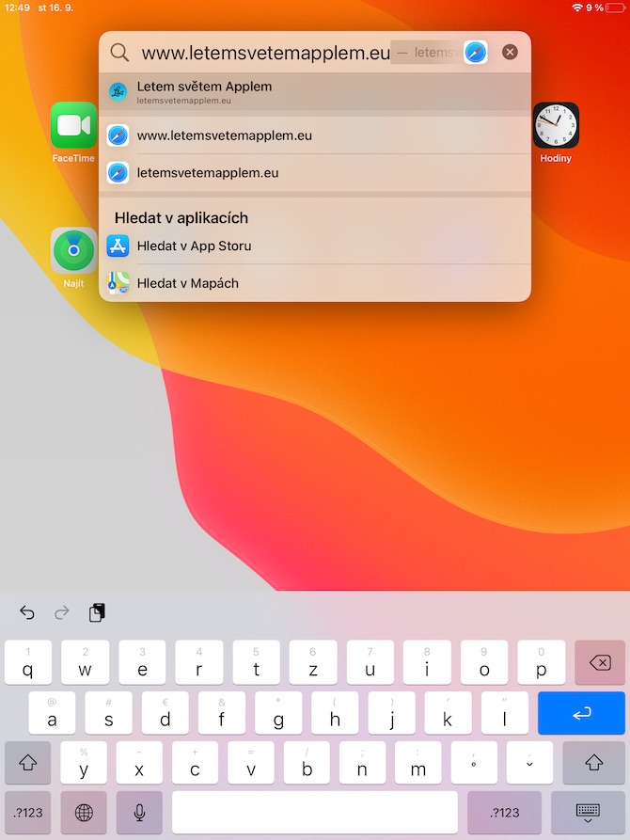The width and height of the screenshot is (630, 840).
Task: Tap the 12:49 time in status bar
Action: [17, 8]
